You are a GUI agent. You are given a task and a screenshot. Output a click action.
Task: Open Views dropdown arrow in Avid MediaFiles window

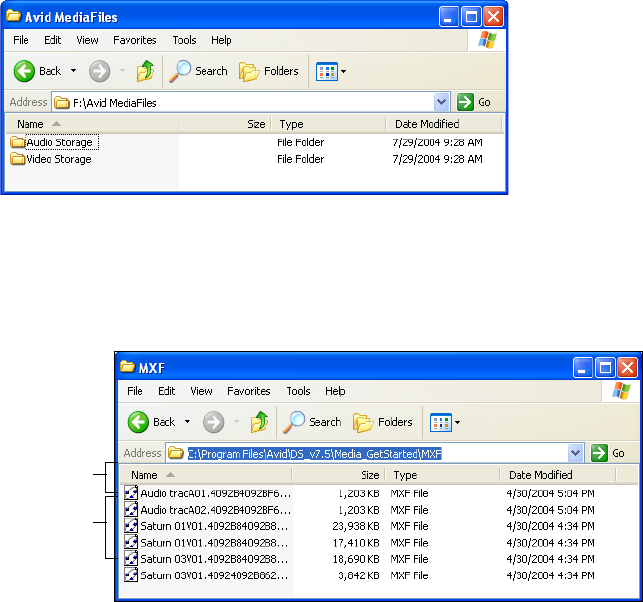tap(344, 71)
